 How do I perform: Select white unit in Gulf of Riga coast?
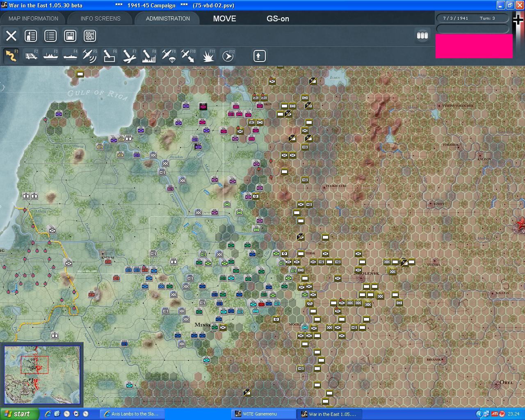point(80,74)
